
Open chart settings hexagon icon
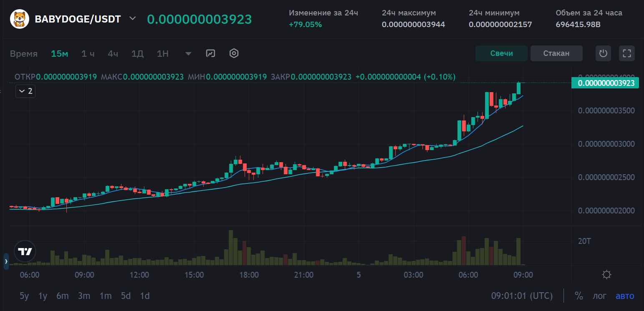coord(234,53)
